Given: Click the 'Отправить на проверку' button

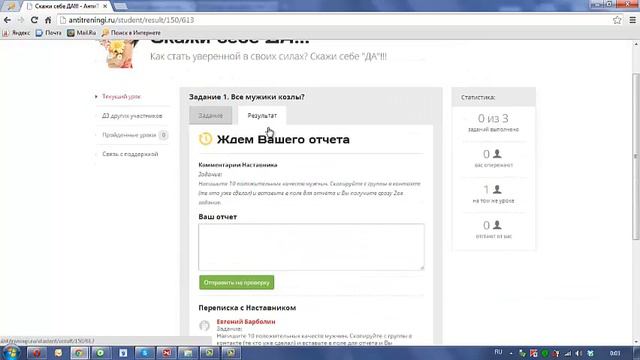Looking at the screenshot, I should pyautogui.click(x=236, y=282).
